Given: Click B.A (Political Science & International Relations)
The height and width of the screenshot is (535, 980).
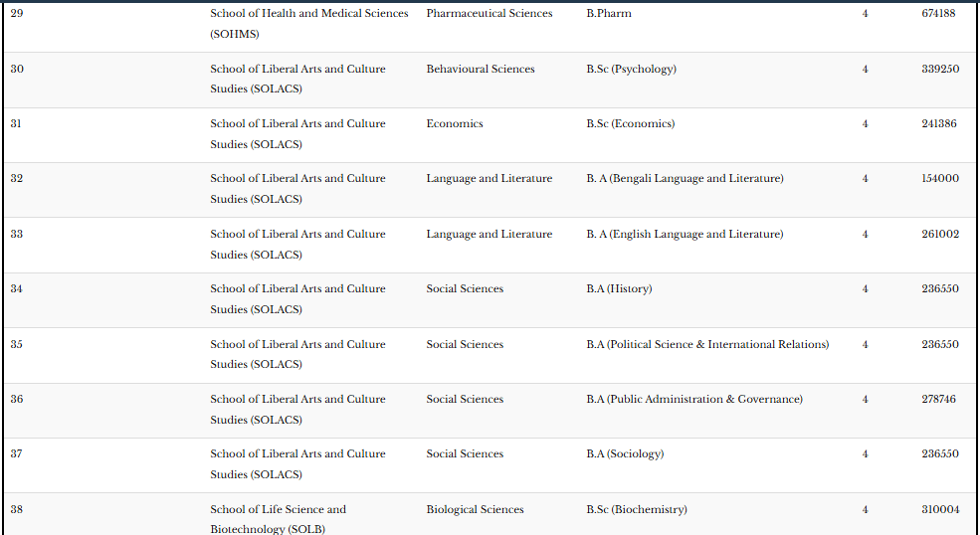Looking at the screenshot, I should pos(706,345).
